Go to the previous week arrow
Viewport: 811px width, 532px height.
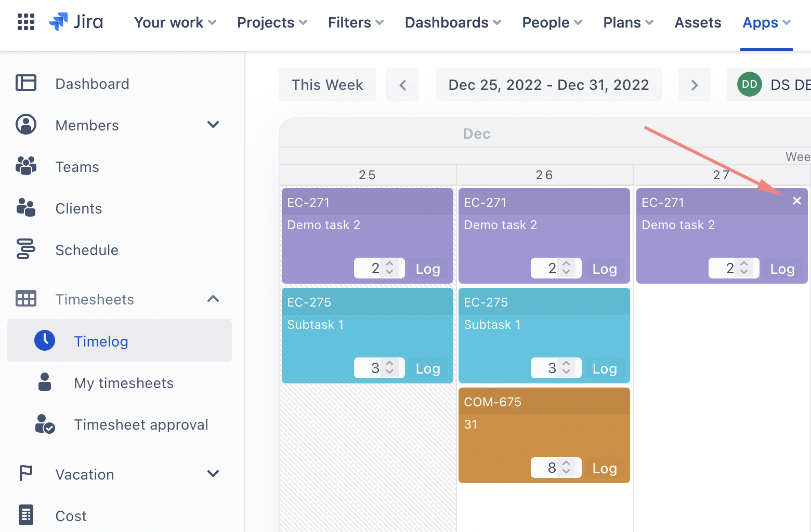[x=402, y=85]
